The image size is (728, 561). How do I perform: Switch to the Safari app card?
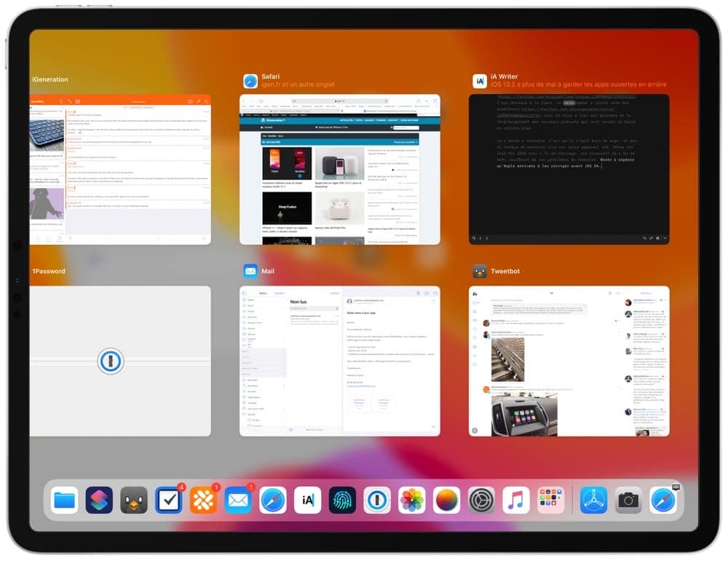(x=339, y=169)
